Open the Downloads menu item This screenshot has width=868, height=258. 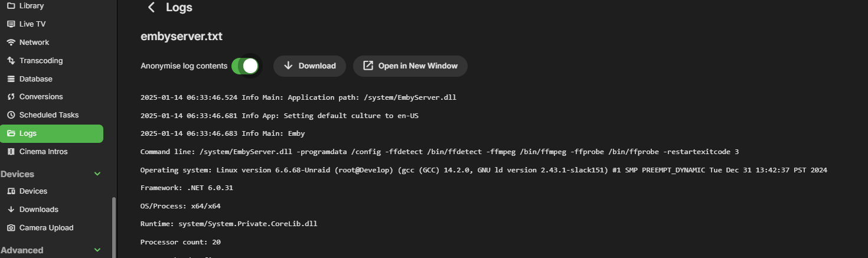(x=38, y=210)
